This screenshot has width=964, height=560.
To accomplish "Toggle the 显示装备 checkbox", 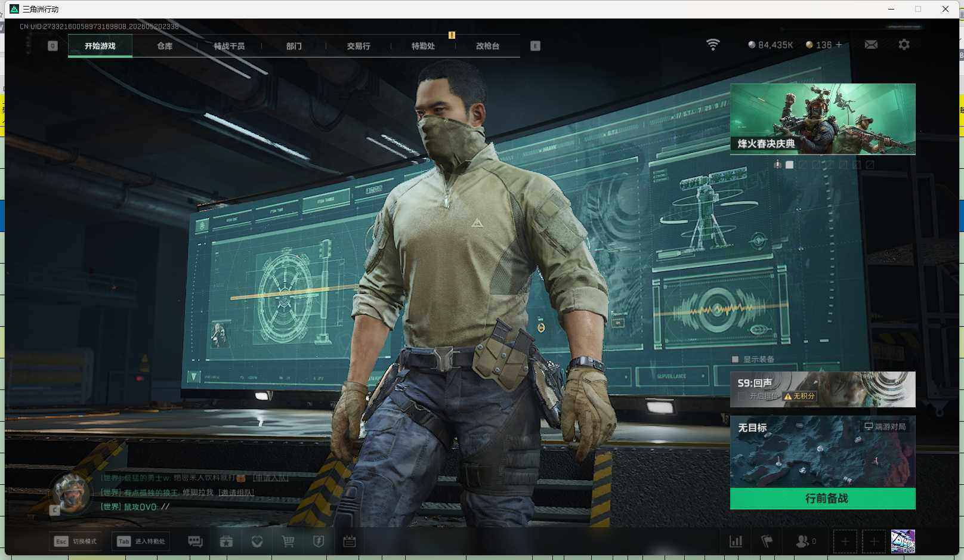I will [735, 359].
